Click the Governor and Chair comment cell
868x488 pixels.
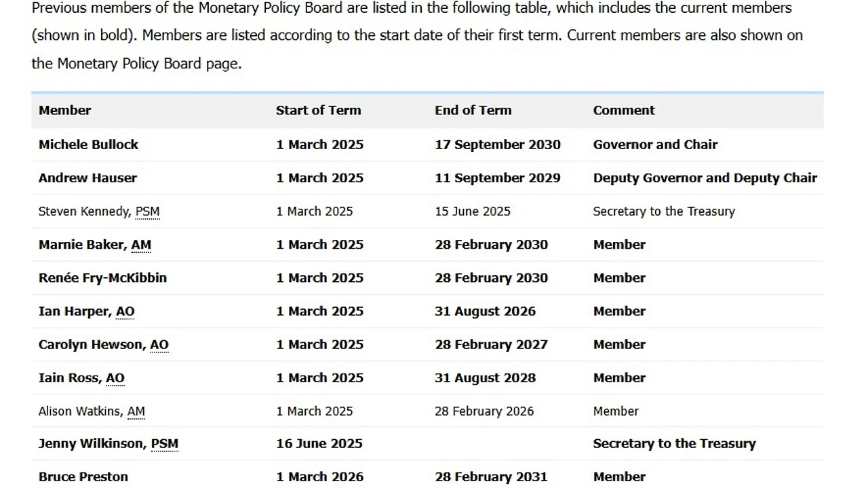pos(655,144)
